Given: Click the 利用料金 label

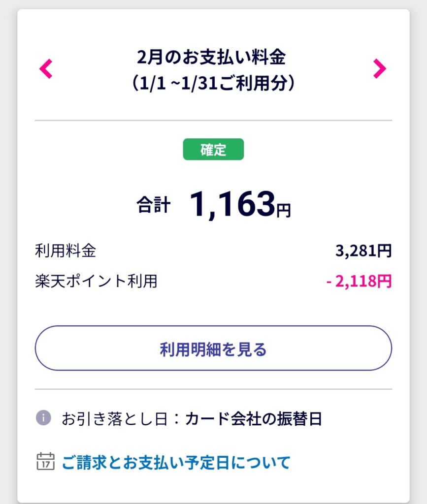Looking at the screenshot, I should pos(66,251).
